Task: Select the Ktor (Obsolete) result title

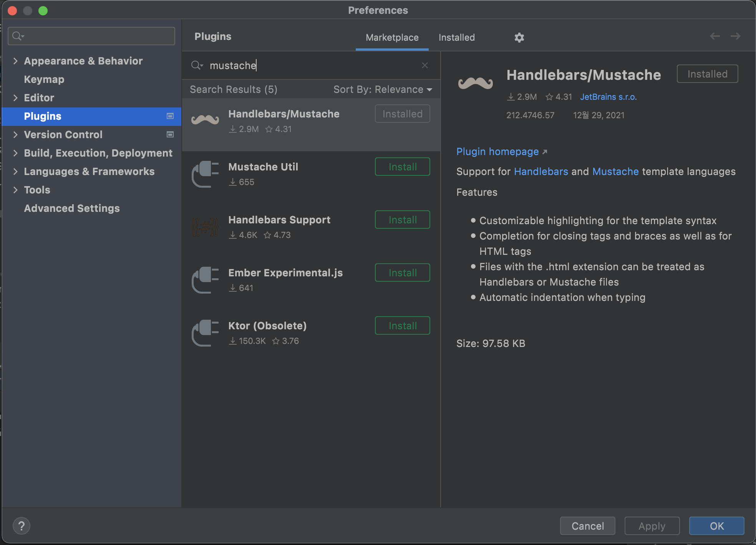Action: pos(267,326)
